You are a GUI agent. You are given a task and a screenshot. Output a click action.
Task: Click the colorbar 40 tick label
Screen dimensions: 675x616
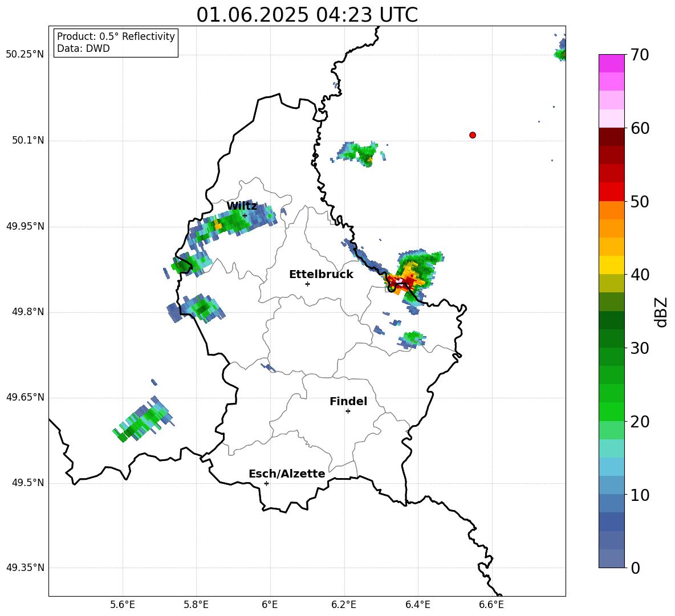[639, 275]
